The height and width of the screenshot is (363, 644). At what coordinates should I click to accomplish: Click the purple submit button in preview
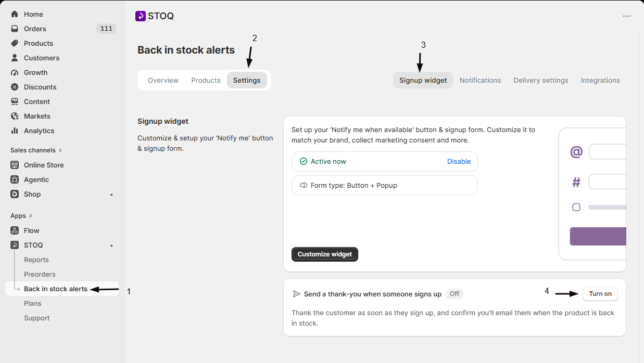pos(598,236)
